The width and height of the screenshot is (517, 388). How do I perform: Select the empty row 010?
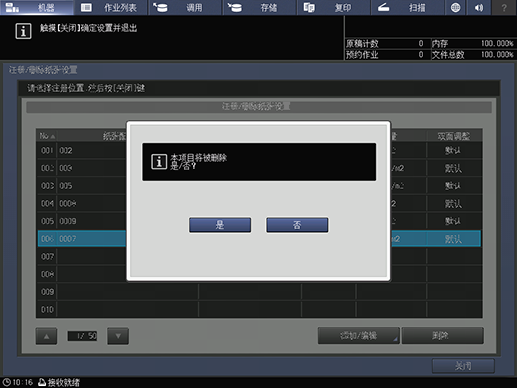259,309
